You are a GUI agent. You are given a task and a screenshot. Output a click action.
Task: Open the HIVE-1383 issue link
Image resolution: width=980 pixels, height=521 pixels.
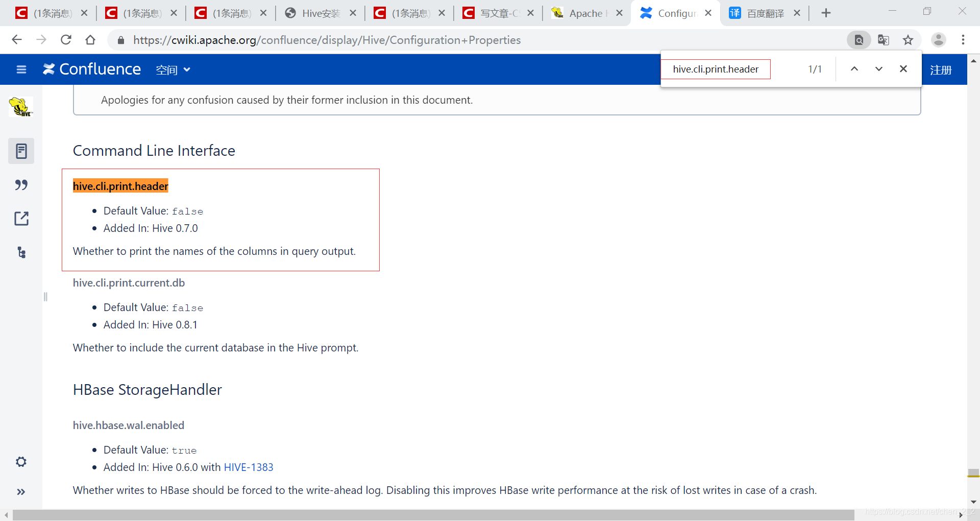tap(249, 467)
